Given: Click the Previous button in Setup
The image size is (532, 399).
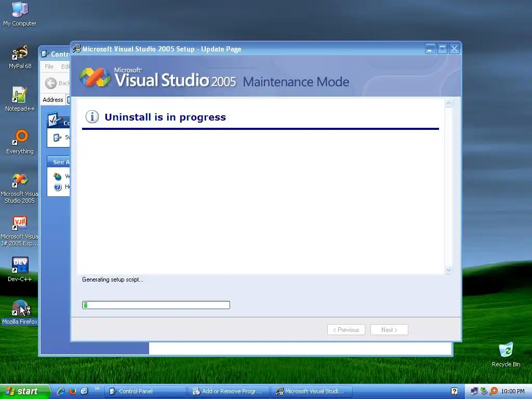Looking at the screenshot, I should [x=346, y=330].
